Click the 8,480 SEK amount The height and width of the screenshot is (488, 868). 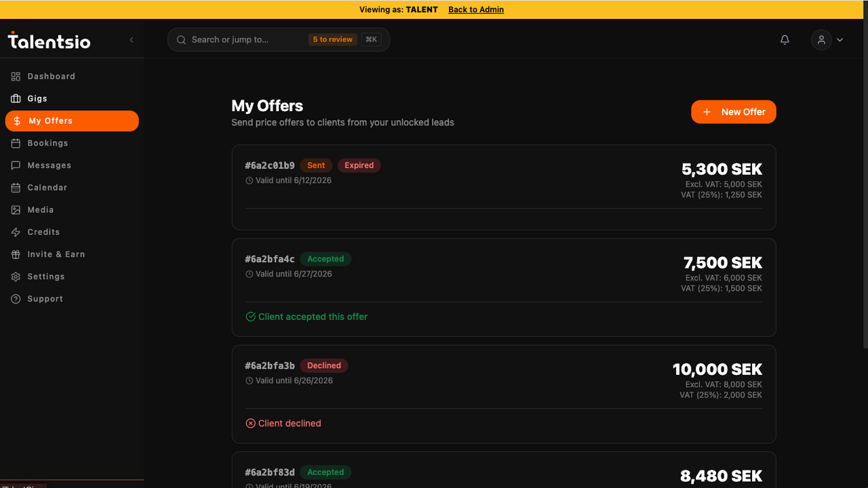[x=721, y=476]
